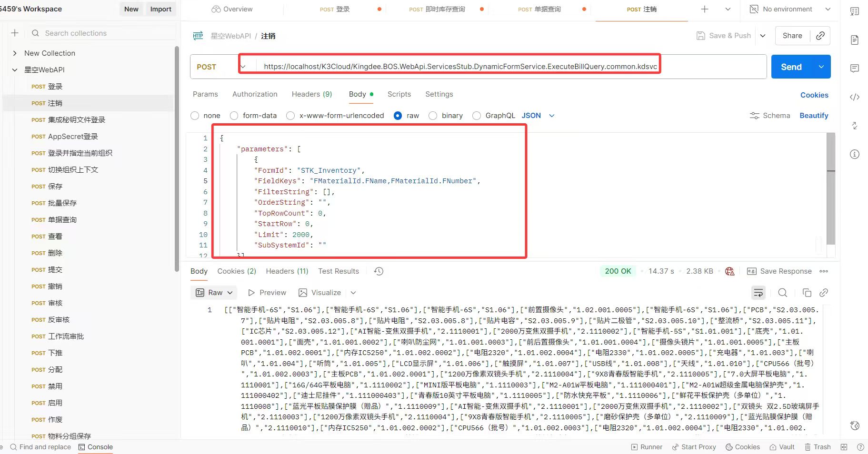The height and width of the screenshot is (454, 868).
Task: Open the code snippet icon in right sidebar
Action: click(x=855, y=97)
